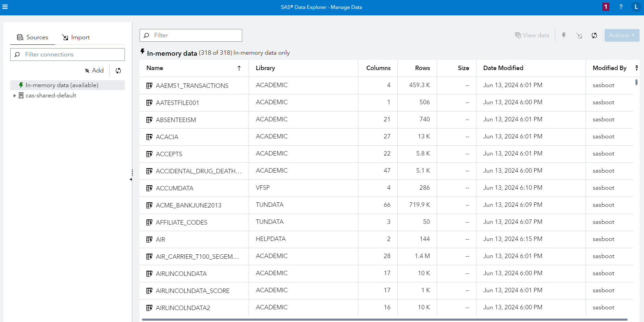Screen dimensions: 644x322
Task: Select In-memory data (available) source
Action: (x=62, y=85)
